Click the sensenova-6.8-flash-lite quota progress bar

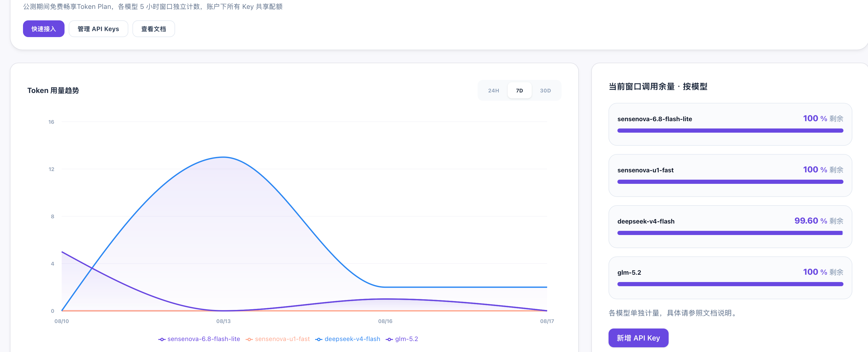pos(730,131)
